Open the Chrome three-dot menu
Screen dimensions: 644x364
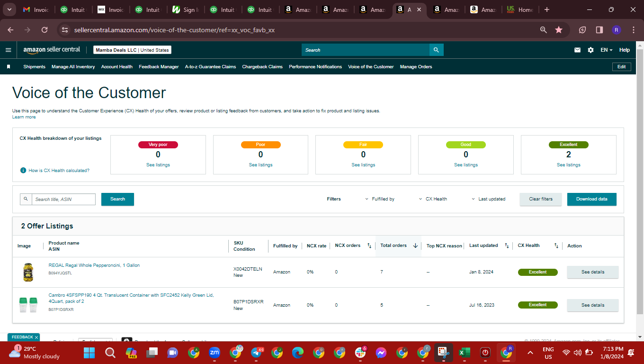pos(634,30)
